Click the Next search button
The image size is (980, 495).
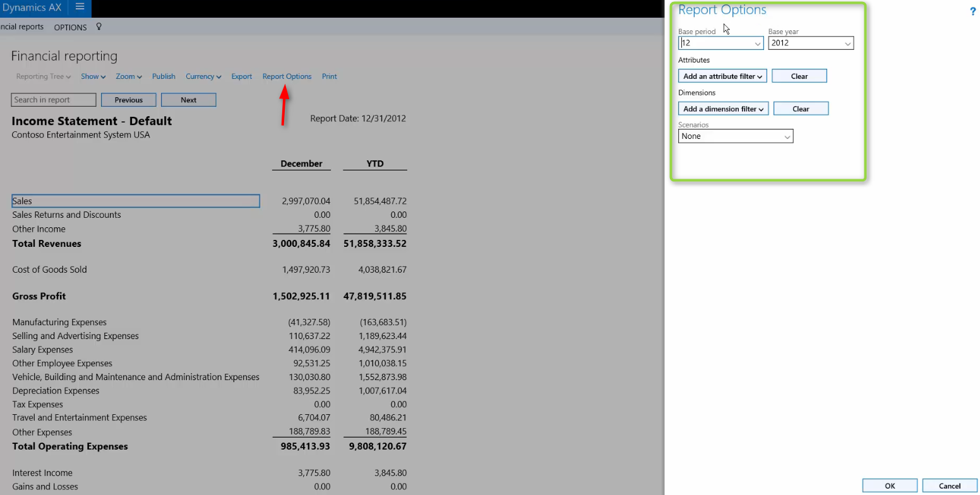[x=189, y=100]
